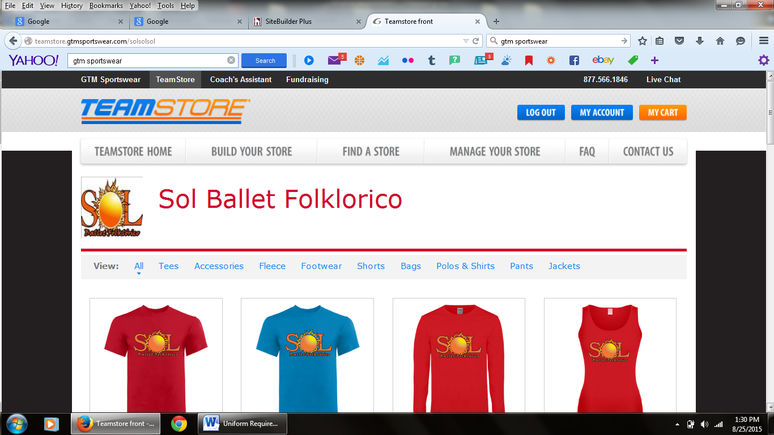Click the volume icon in system tray
Screen dimensions: 774x435
[704, 424]
